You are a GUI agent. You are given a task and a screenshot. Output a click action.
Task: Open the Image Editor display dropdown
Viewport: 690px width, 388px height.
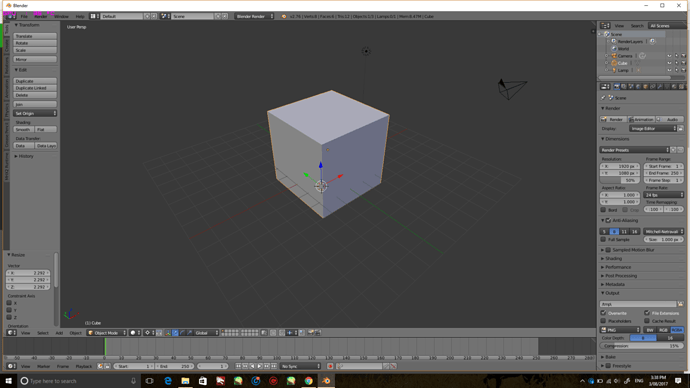(x=653, y=128)
